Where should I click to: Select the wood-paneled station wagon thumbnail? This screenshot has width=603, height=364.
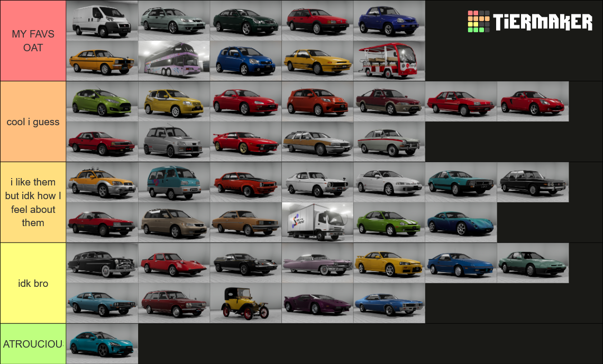pyautogui.click(x=317, y=142)
